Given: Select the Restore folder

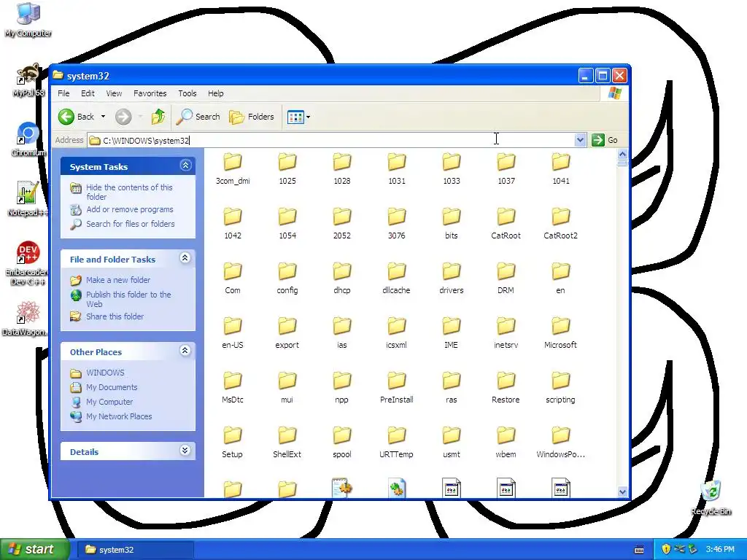Looking at the screenshot, I should [x=506, y=388].
